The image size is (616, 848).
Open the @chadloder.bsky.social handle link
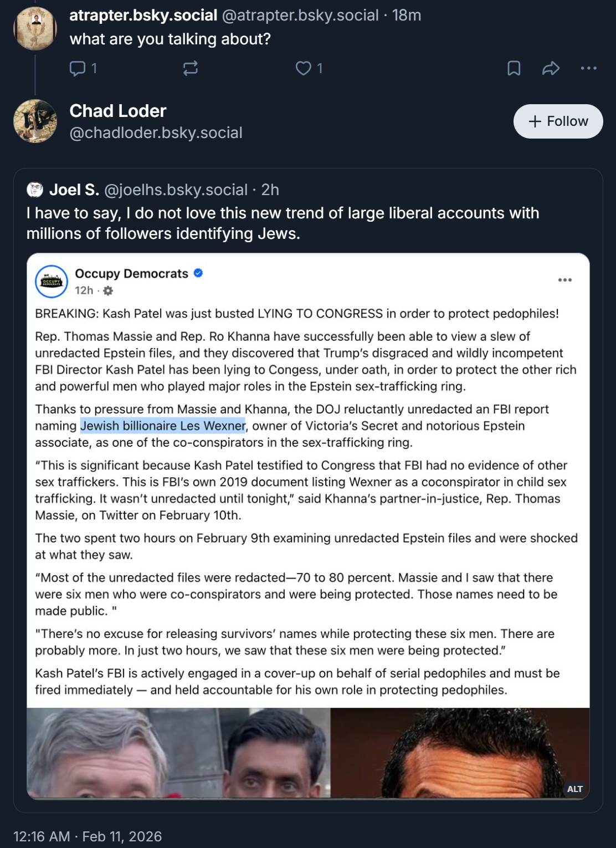(x=156, y=133)
